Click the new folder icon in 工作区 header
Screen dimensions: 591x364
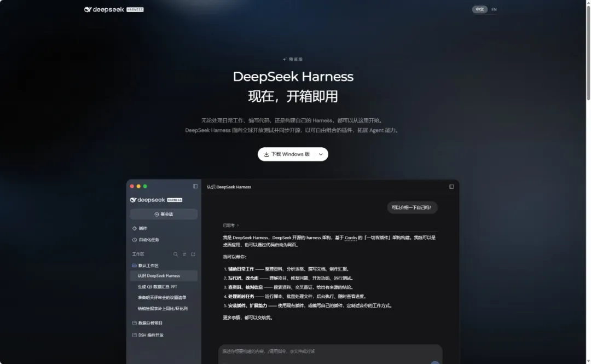click(193, 254)
